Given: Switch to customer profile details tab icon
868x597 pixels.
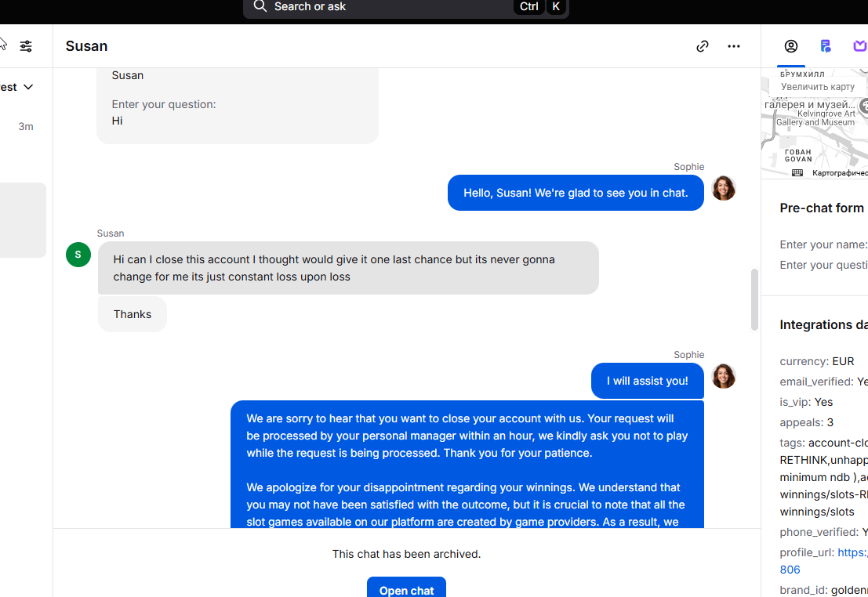Looking at the screenshot, I should click(x=791, y=46).
